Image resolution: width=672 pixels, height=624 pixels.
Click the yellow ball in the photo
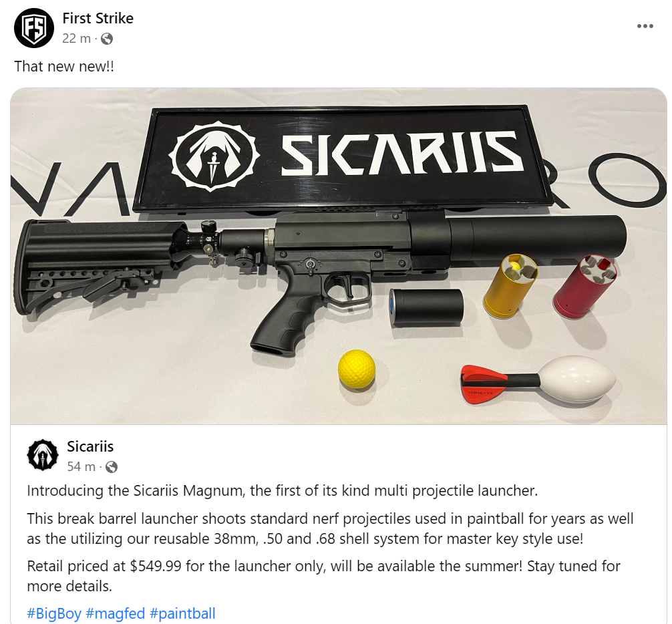coord(357,369)
